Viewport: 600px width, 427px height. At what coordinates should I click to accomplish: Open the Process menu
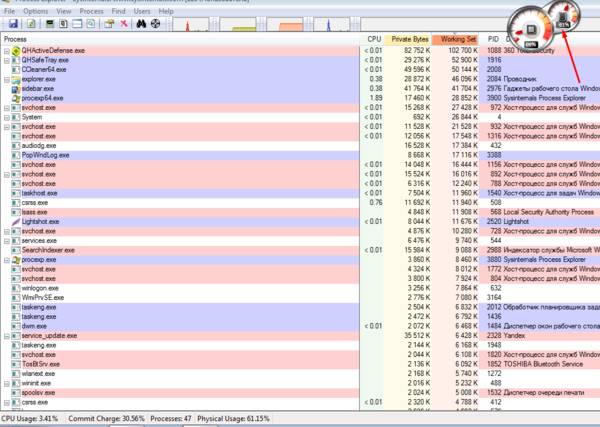(x=91, y=11)
